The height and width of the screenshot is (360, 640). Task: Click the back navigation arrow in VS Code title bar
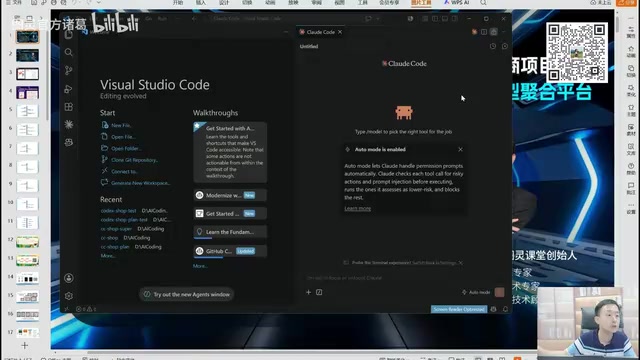[194, 18]
